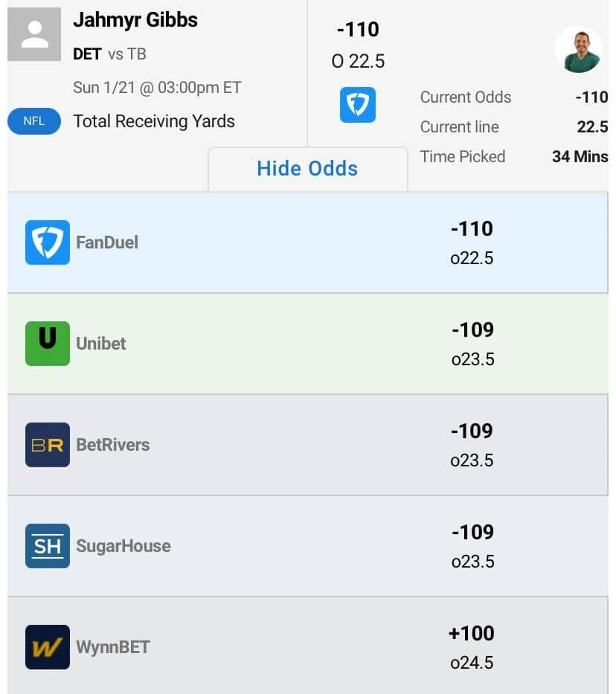Choose BetRivers -109 o23.5 odds
This screenshot has width=616, height=694.
[472, 445]
